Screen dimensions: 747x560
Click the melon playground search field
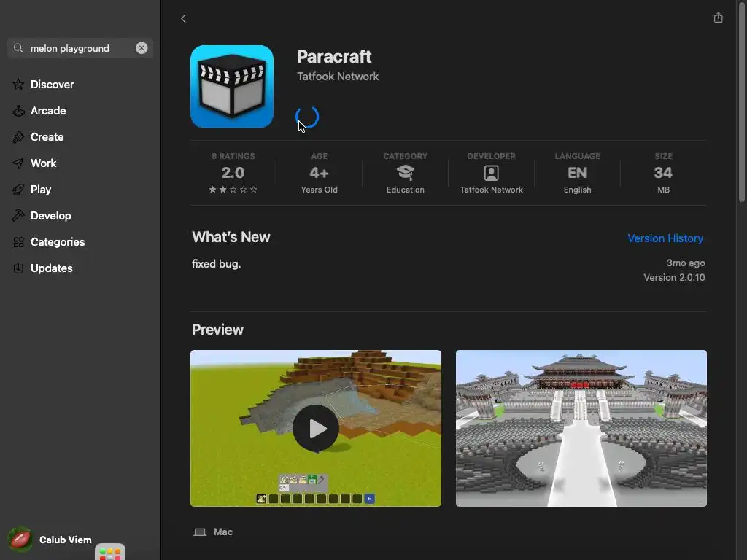point(80,48)
